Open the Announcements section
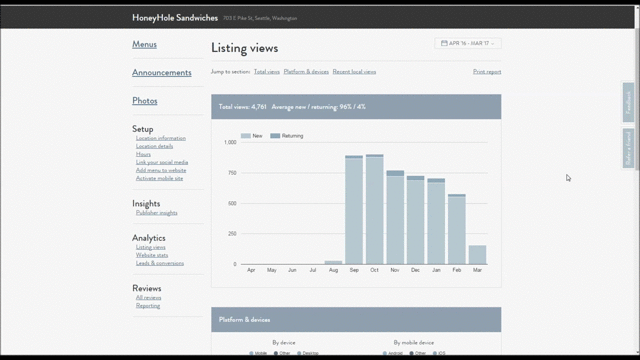The width and height of the screenshot is (640, 360). (x=162, y=73)
